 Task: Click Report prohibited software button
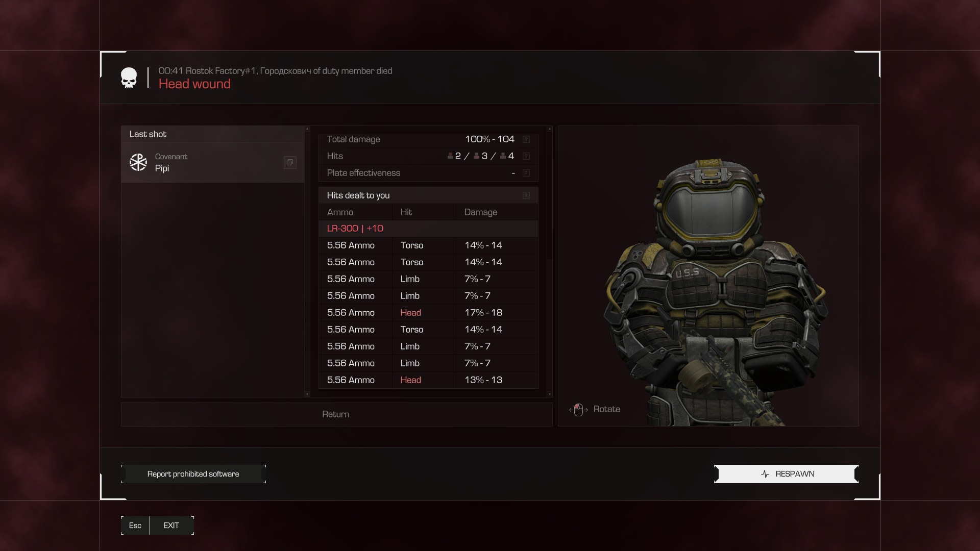[x=193, y=474]
